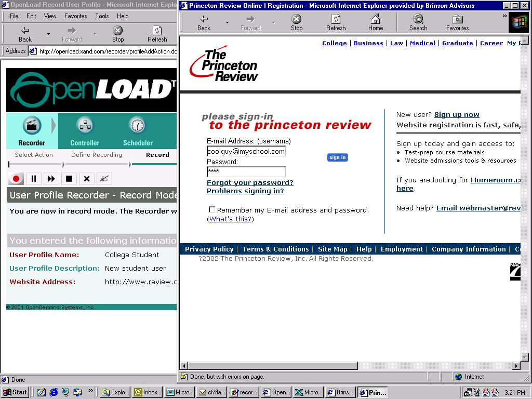
Task: Open the Favorites menu in OpenLoad window
Action: click(76, 16)
